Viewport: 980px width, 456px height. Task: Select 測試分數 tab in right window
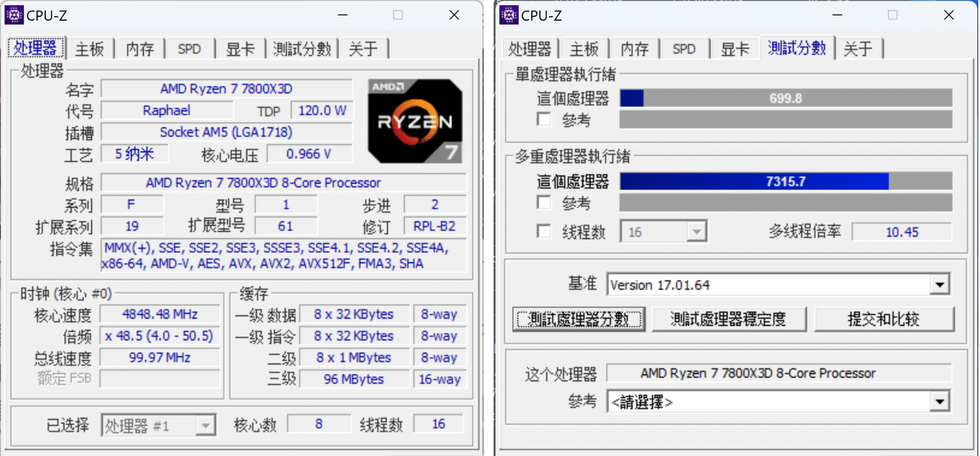coord(797,48)
